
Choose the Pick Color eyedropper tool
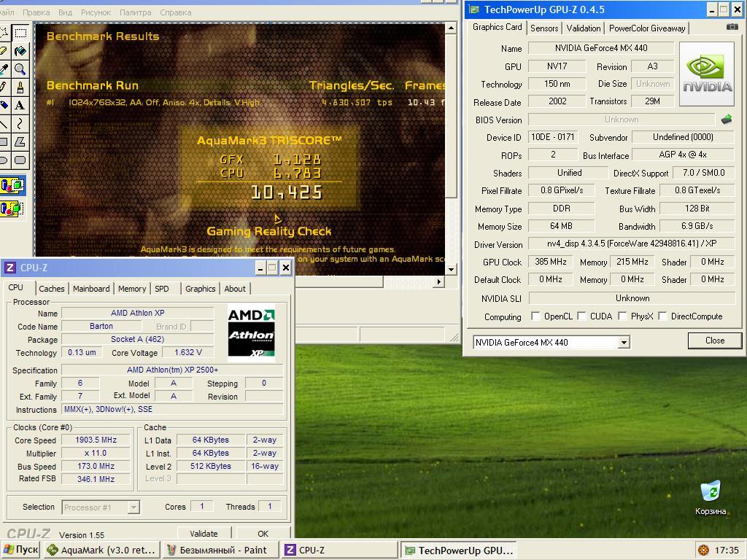pos(4,69)
